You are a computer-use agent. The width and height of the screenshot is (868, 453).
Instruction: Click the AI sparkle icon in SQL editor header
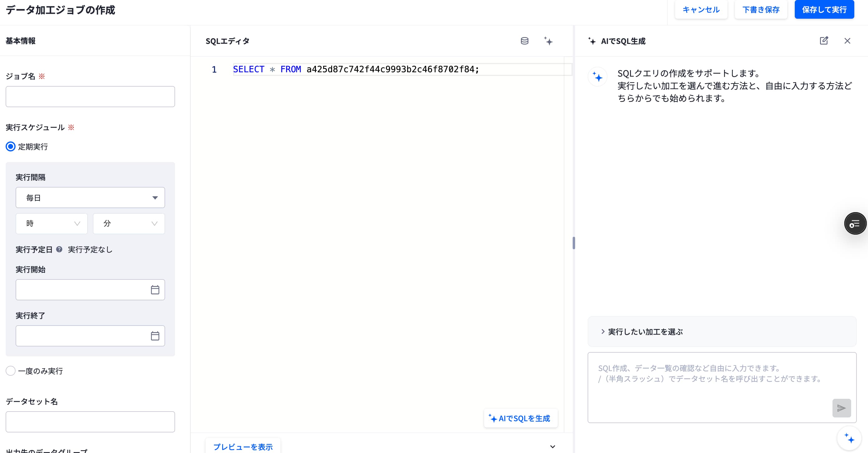[548, 41]
